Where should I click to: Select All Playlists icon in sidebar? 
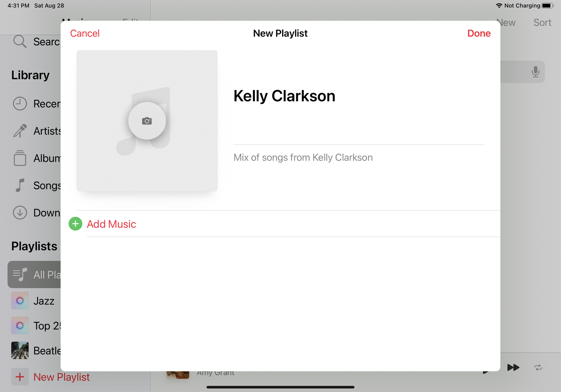20,275
